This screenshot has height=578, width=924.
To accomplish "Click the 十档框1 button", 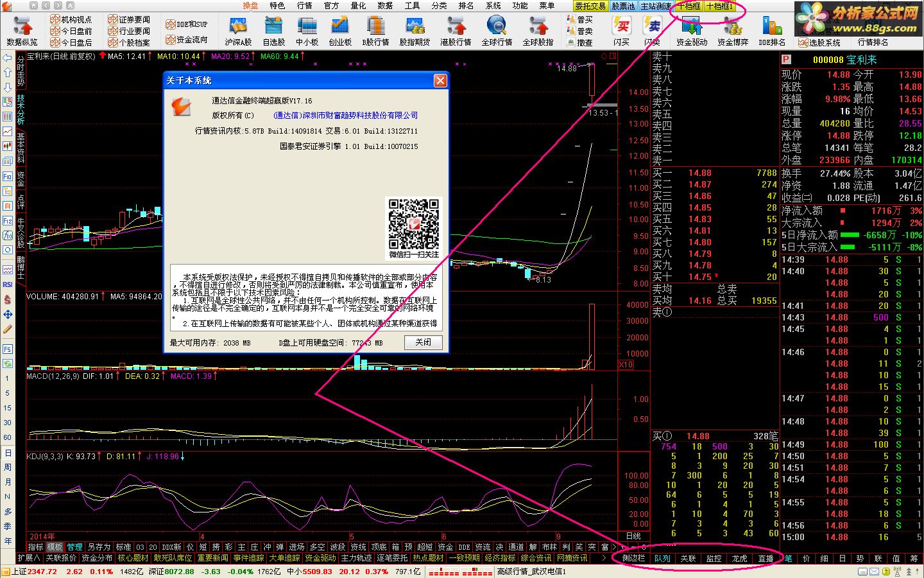I will (x=719, y=6).
